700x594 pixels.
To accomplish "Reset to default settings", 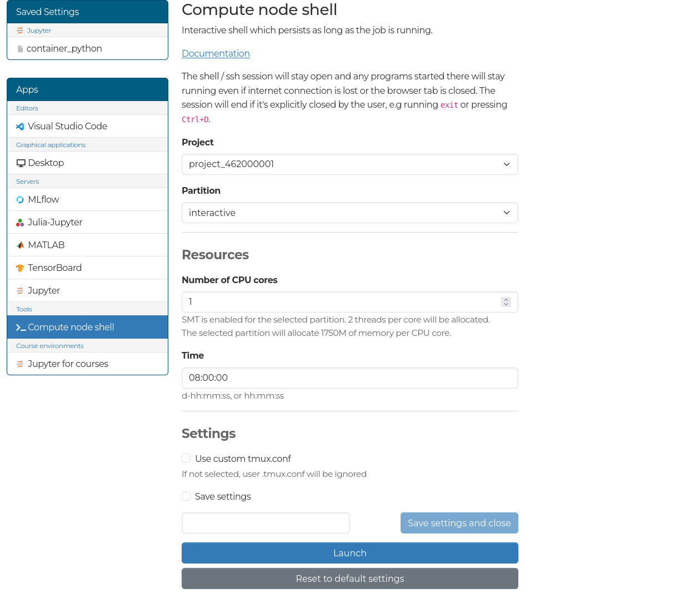I will coord(350,578).
